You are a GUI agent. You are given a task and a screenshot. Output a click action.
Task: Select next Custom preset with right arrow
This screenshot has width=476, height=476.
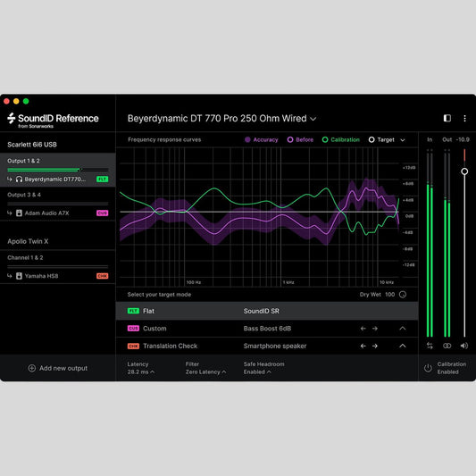(375, 329)
